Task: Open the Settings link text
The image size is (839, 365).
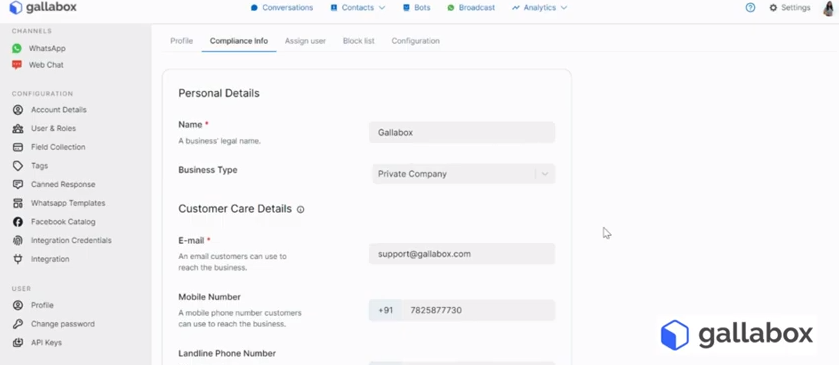Action: tap(796, 8)
